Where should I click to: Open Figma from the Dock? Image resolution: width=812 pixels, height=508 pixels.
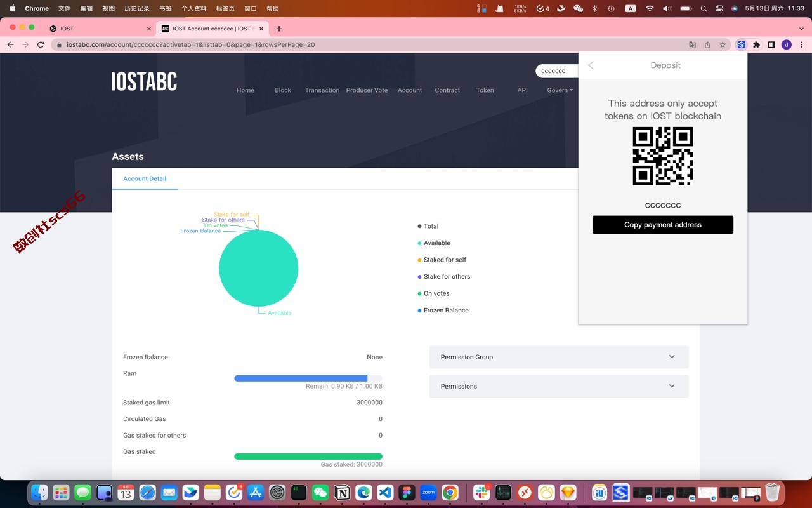click(407, 492)
